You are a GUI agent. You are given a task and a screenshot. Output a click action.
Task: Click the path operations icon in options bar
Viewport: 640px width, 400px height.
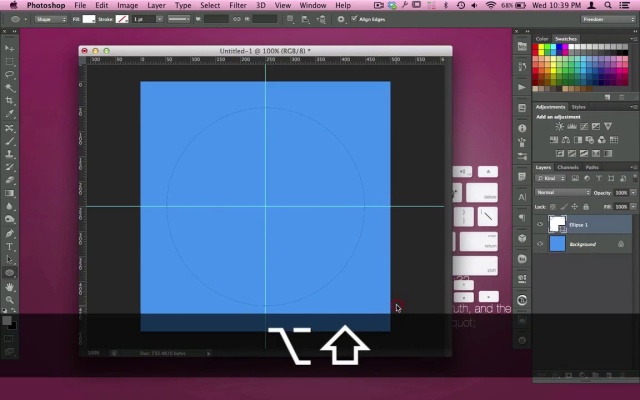(290, 19)
